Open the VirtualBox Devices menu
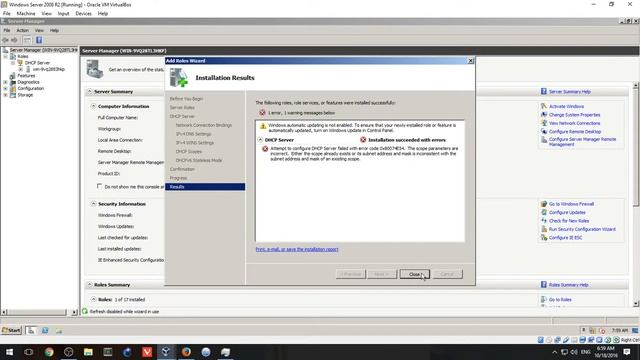640x360 pixels. (83, 13)
